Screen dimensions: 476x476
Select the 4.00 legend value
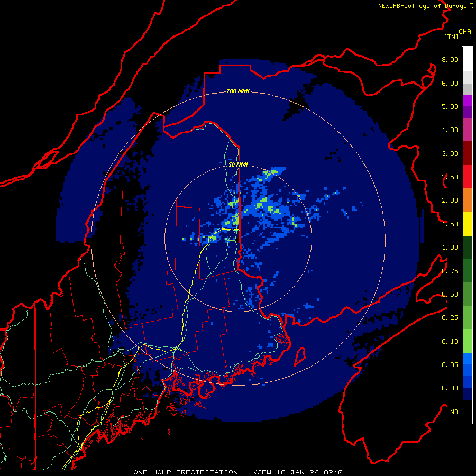pyautogui.click(x=450, y=130)
